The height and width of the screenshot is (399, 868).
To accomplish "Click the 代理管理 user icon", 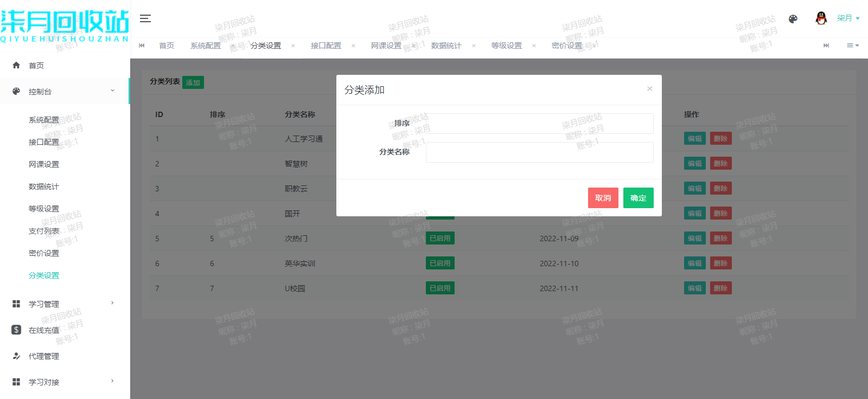I will coord(16,356).
